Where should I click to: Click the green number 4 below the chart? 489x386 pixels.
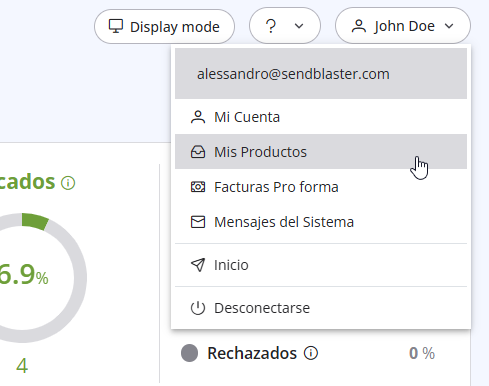tap(22, 366)
